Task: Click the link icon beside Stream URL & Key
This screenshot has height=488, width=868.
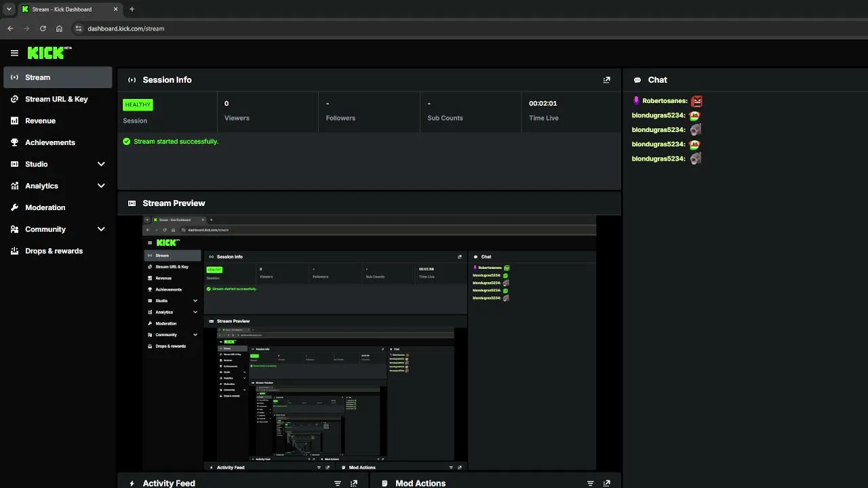Action: click(x=14, y=99)
